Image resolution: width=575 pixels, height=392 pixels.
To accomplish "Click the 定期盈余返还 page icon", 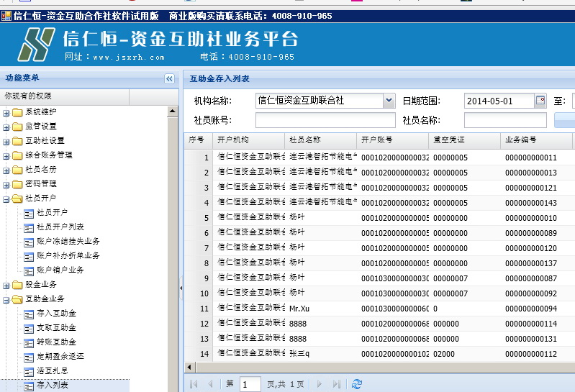I will point(29,357).
